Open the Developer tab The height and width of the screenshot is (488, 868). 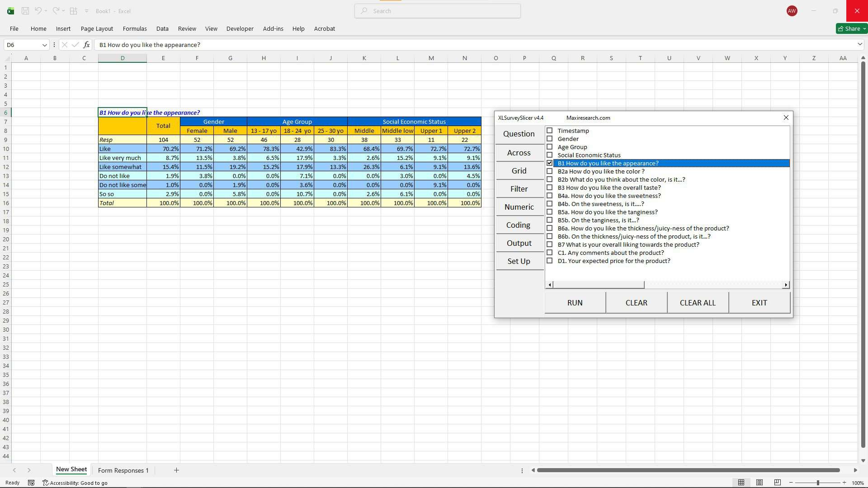pyautogui.click(x=240, y=28)
